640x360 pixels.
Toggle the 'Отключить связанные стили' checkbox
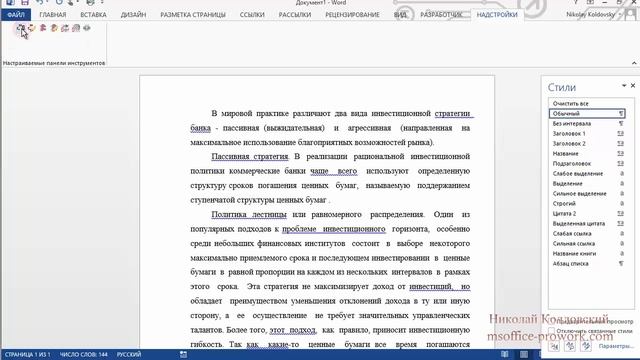(551, 331)
